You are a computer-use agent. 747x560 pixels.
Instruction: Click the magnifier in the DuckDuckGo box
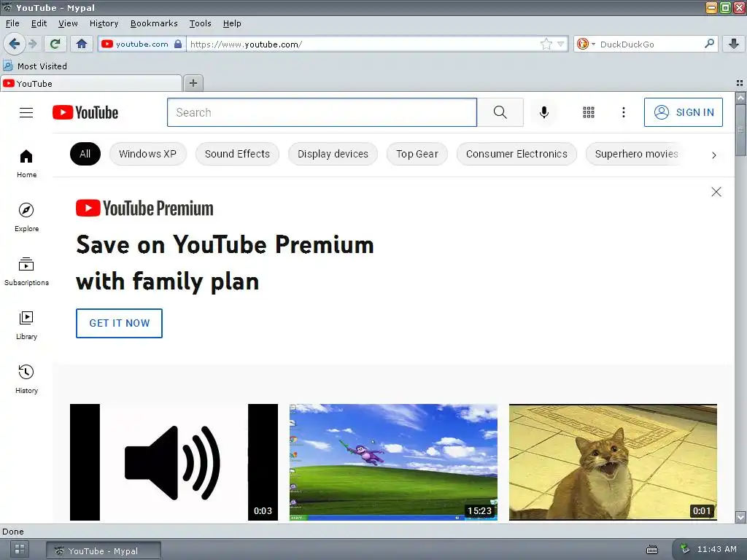(709, 44)
